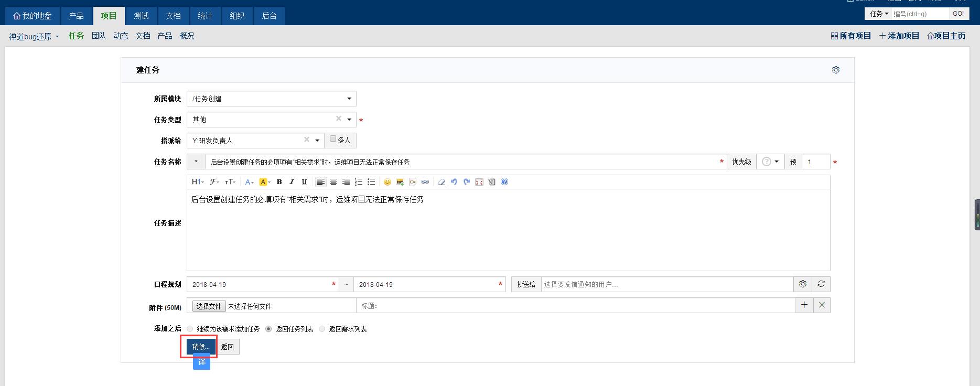Align description text to the left
The width and height of the screenshot is (980, 386).
[x=320, y=182]
